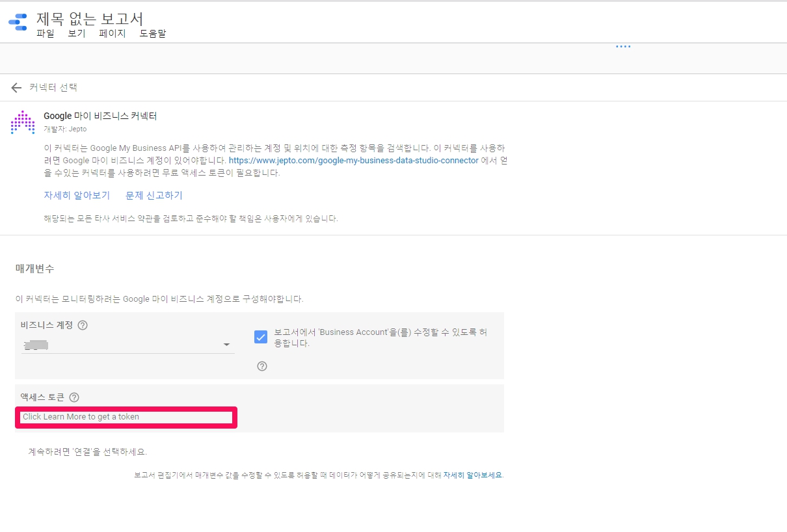Viewport: 787px width, 532px height.
Task: Open the 보기 menu
Action: pos(77,34)
